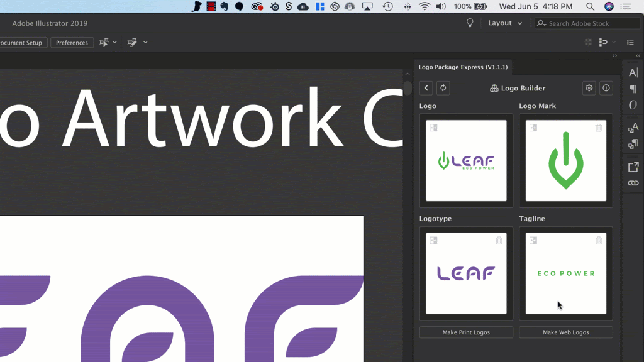Click the assign-artwork icon on Logo thumbnail
Image resolution: width=644 pixels, height=362 pixels.
click(433, 128)
